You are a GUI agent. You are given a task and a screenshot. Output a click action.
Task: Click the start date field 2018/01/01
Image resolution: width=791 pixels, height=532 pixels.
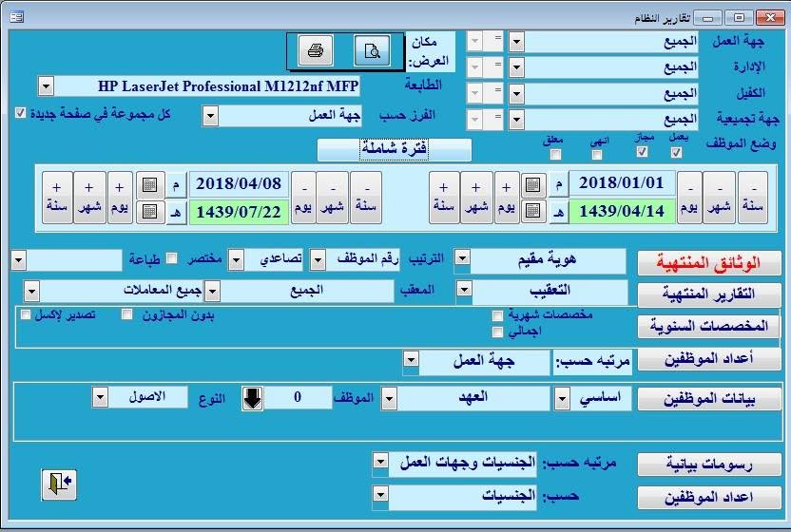point(623,183)
